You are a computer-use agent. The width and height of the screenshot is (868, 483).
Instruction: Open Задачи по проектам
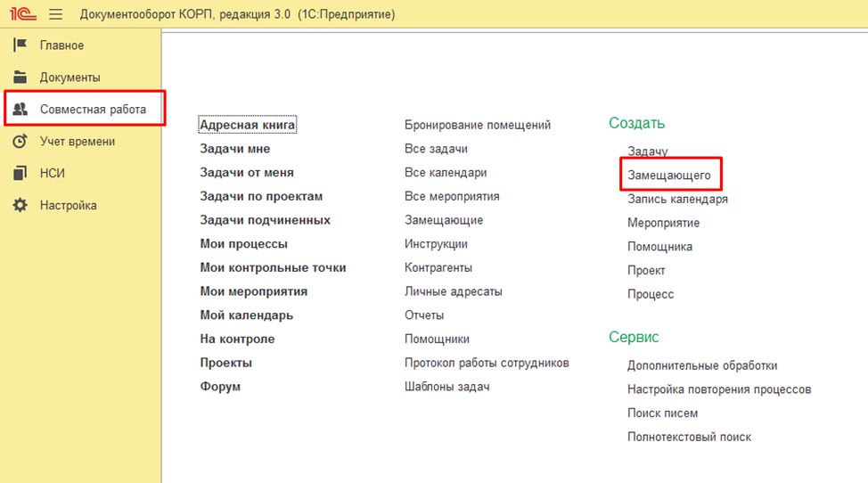coord(261,196)
